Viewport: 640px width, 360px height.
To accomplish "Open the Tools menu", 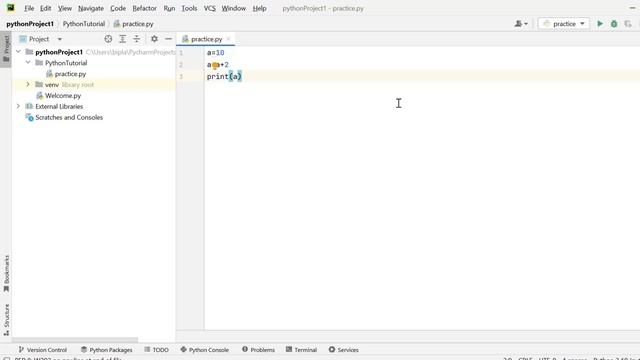I will tap(189, 8).
